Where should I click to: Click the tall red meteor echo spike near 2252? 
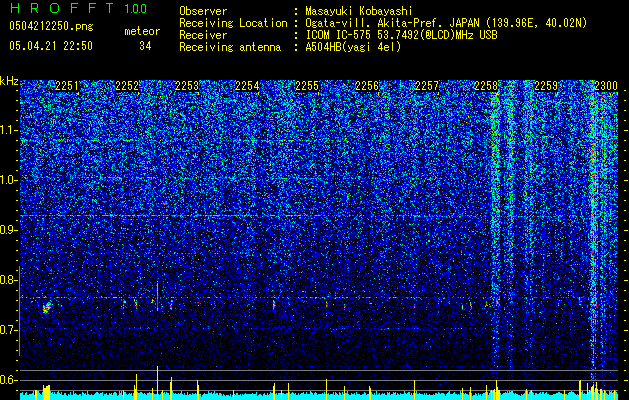[157, 296]
